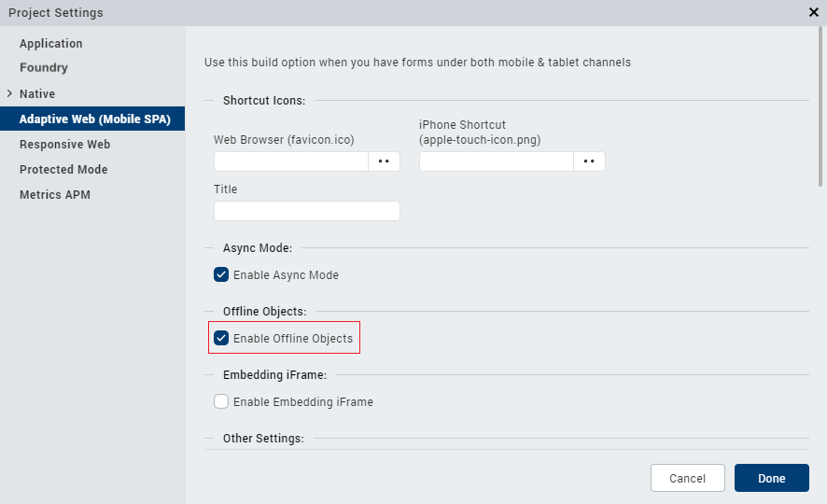Enable the Embedding iFrame checkbox
This screenshot has height=504, width=827.
tap(221, 402)
